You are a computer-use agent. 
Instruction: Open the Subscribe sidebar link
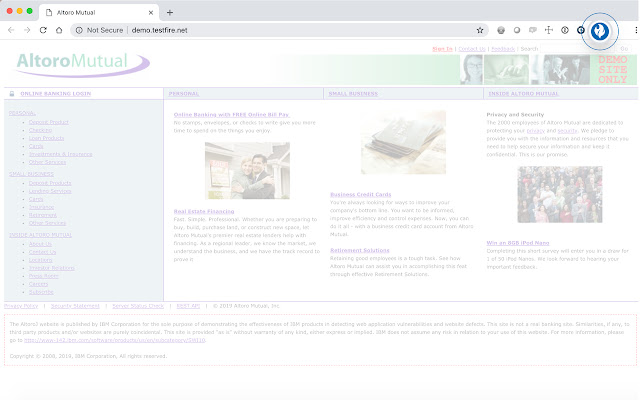tap(41, 292)
